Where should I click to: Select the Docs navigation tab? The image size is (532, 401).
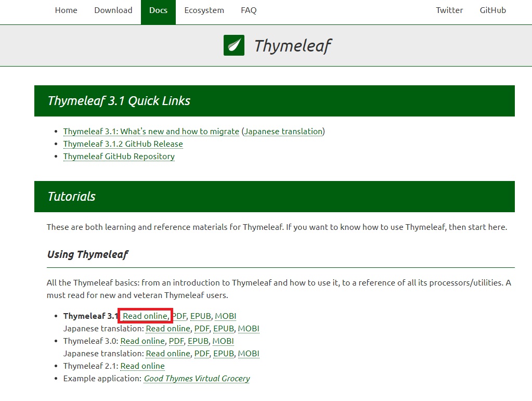tap(159, 12)
